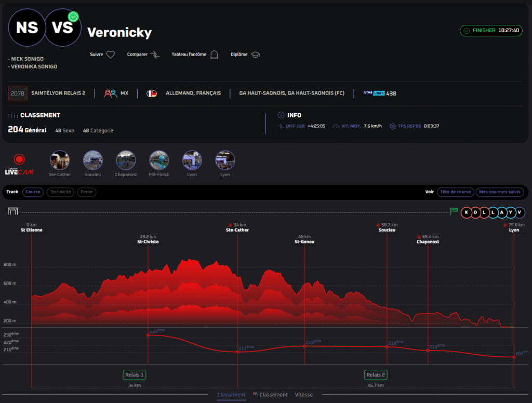Image resolution: width=532 pixels, height=403 pixels.
Task: Switch trace view to Technicité
Action: (x=61, y=192)
